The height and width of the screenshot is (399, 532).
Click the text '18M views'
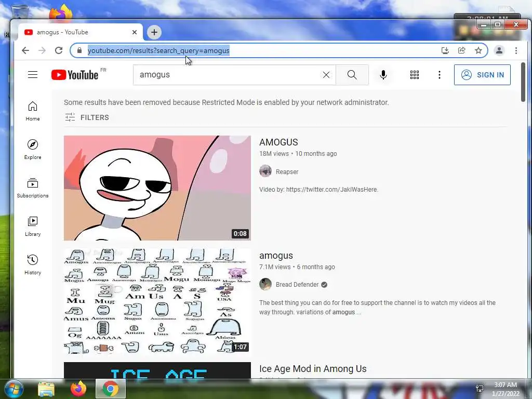click(274, 154)
